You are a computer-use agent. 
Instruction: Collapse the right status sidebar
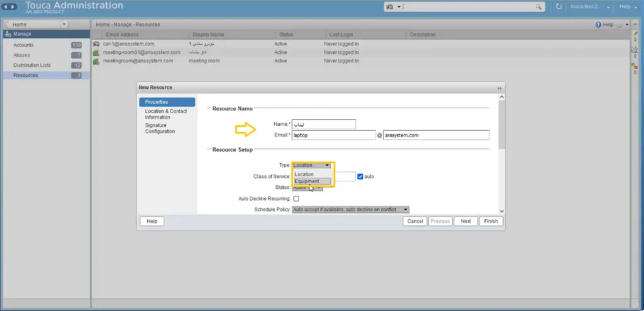coord(635,25)
